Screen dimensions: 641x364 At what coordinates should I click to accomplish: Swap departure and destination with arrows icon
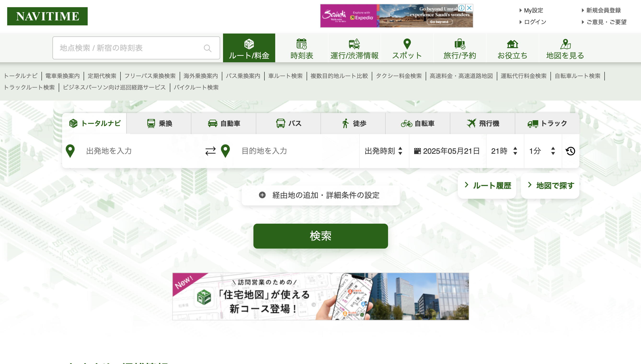pos(210,151)
